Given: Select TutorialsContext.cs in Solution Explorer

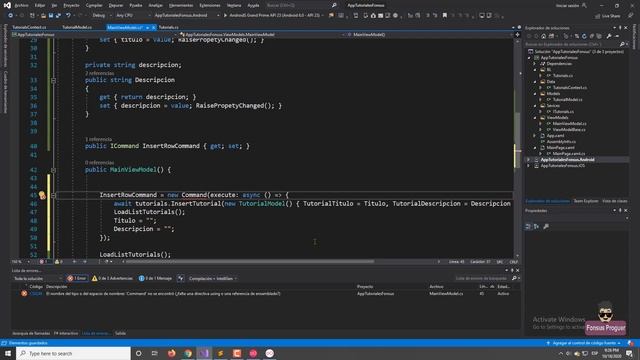Looking at the screenshot, I should click(x=570, y=88).
